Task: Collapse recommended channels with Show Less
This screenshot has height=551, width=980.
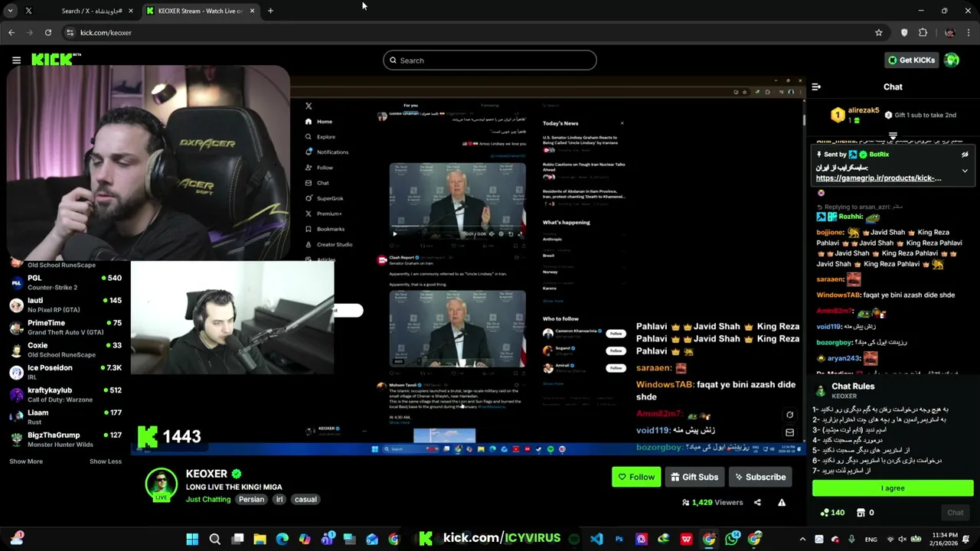Action: 106,461
